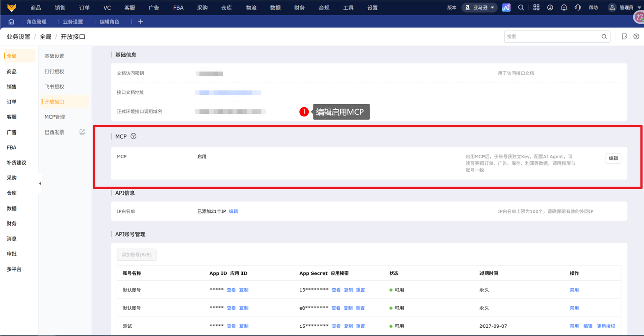
Task: Click the floating pink translate icon
Action: (x=638, y=17)
